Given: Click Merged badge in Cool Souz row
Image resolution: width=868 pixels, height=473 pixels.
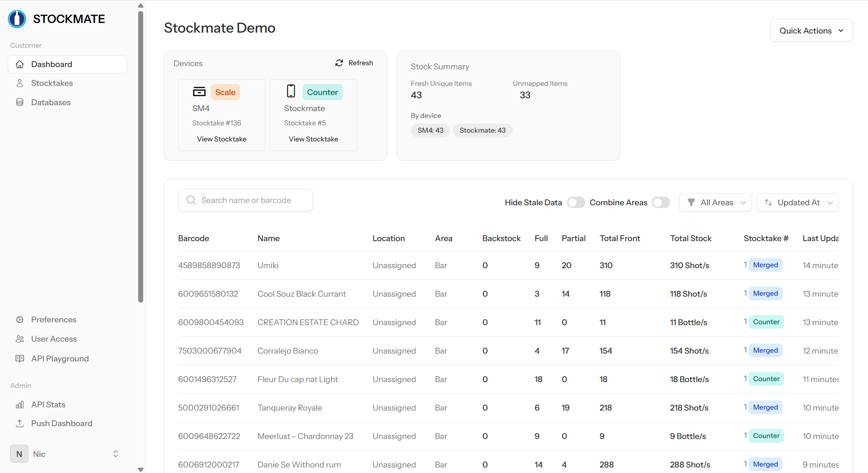Looking at the screenshot, I should tap(766, 293).
